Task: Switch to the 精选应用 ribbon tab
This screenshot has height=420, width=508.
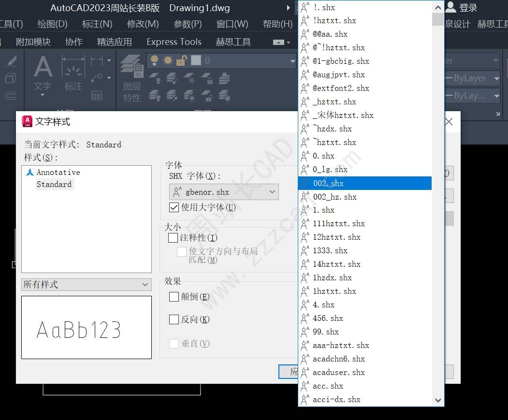Action: (x=115, y=42)
